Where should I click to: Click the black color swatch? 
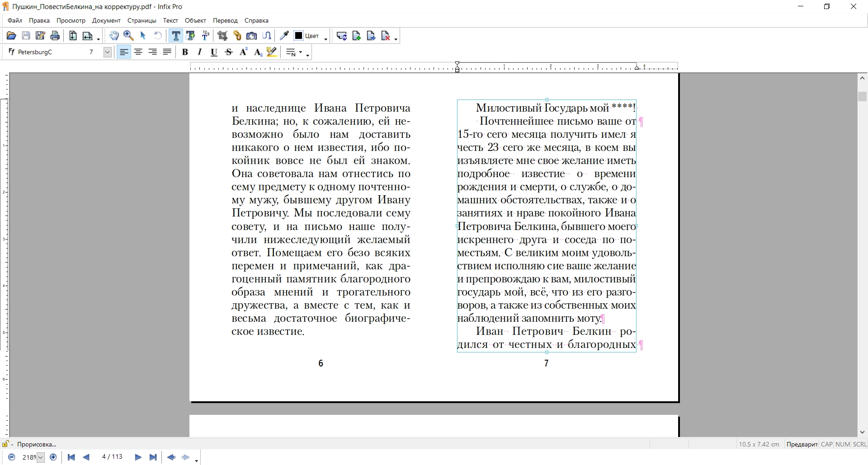[298, 36]
